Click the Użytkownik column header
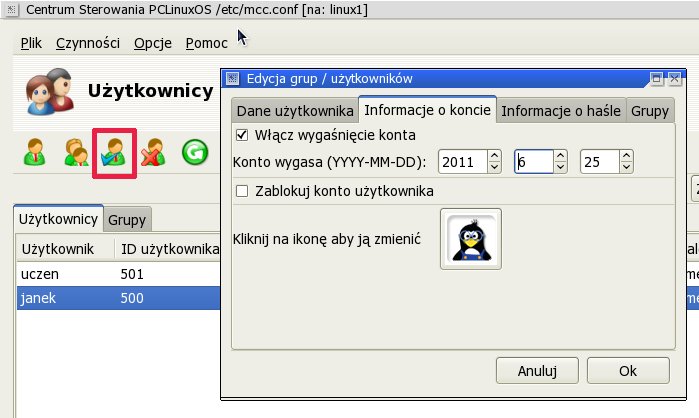699x418 pixels. pyautogui.click(x=66, y=249)
